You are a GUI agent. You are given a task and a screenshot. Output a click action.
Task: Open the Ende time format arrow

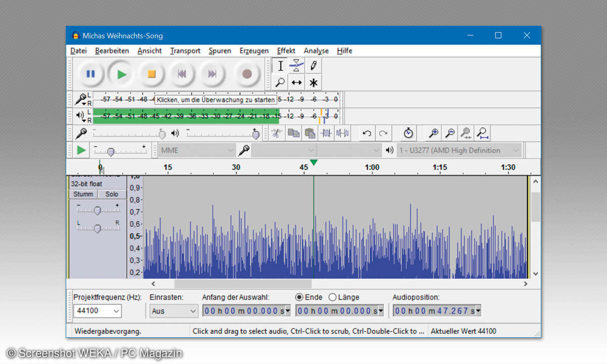coord(381,311)
